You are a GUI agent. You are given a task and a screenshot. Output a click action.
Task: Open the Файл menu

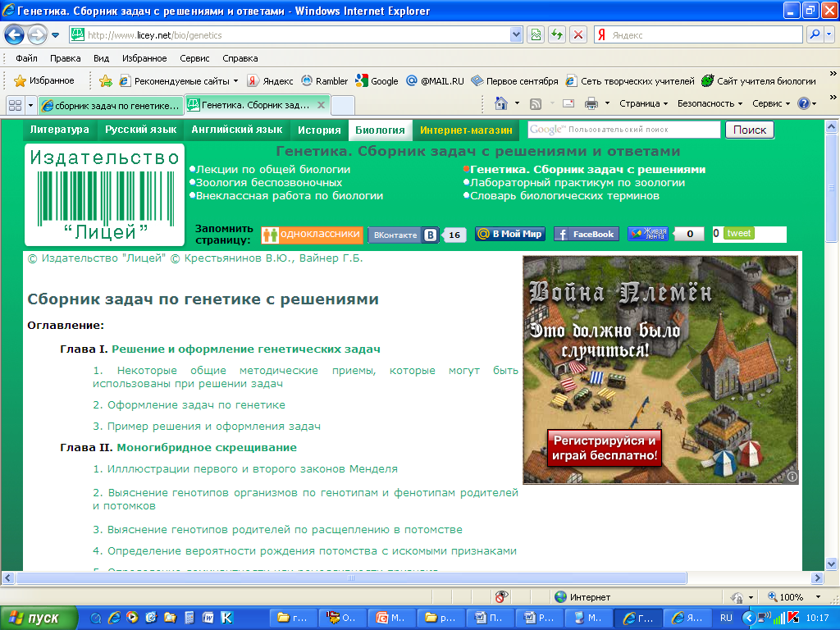tap(26, 58)
